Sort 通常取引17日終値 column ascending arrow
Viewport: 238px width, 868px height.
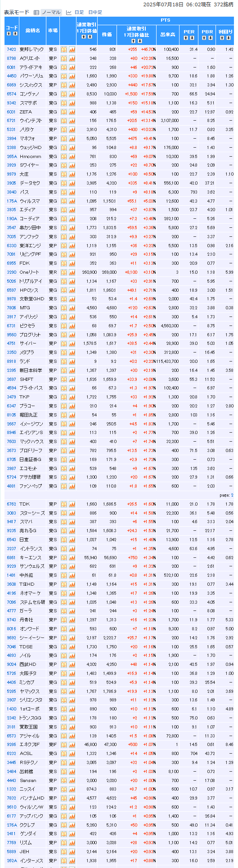(83, 37)
